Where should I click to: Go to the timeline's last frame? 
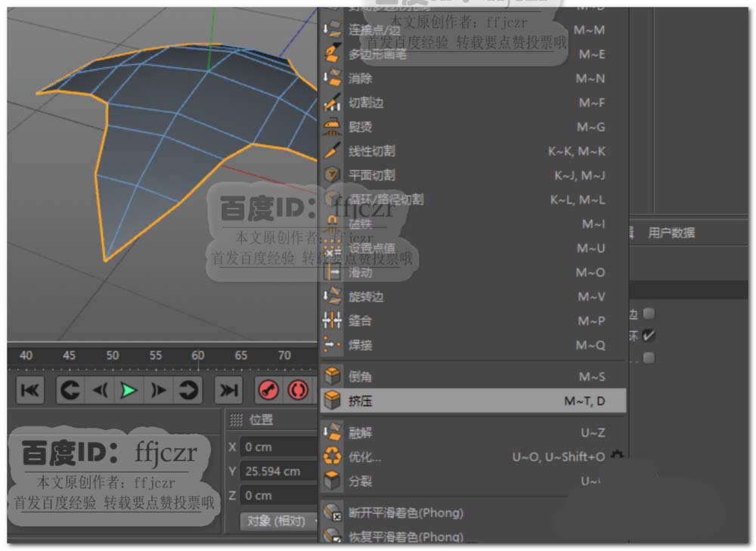coord(228,390)
